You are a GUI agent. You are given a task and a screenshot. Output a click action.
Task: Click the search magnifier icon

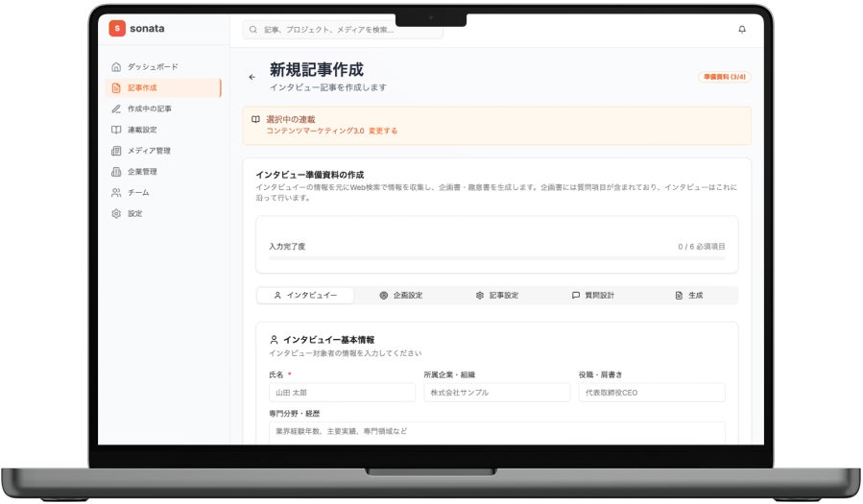click(253, 29)
